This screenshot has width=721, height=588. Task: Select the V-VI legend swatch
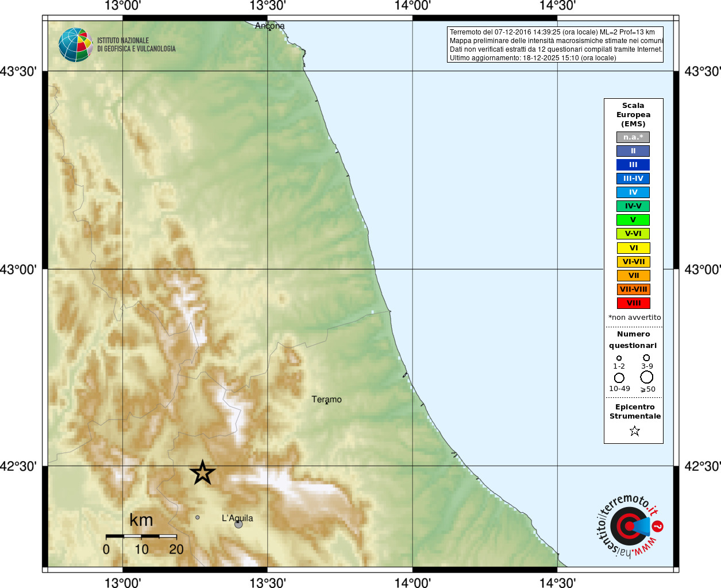633,234
